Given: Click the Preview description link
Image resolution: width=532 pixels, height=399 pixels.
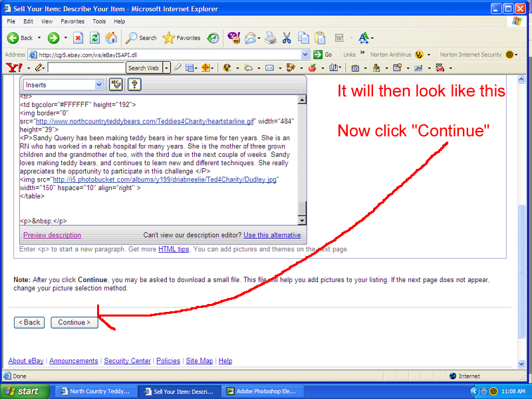Looking at the screenshot, I should pyautogui.click(x=52, y=235).
